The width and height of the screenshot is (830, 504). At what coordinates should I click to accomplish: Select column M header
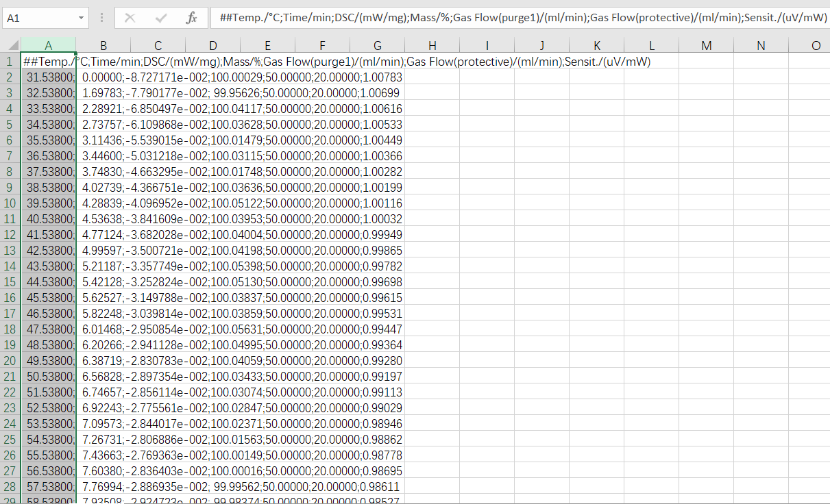coord(706,46)
